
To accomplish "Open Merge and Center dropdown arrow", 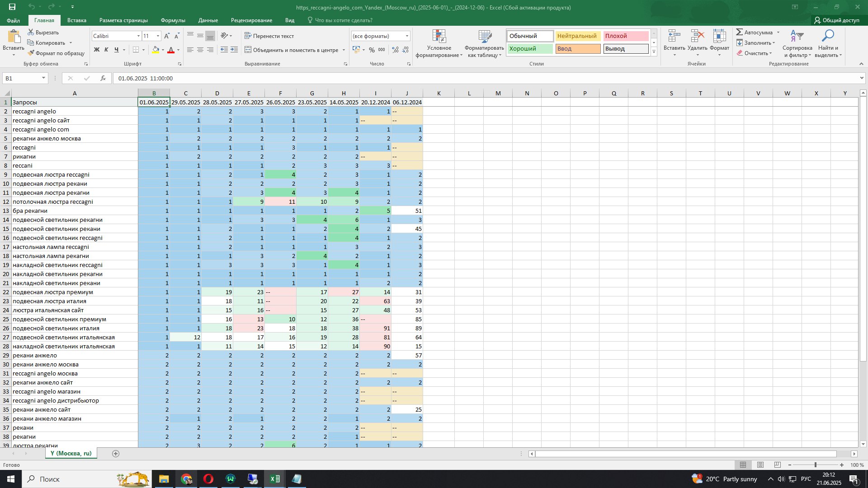I will [x=344, y=50].
